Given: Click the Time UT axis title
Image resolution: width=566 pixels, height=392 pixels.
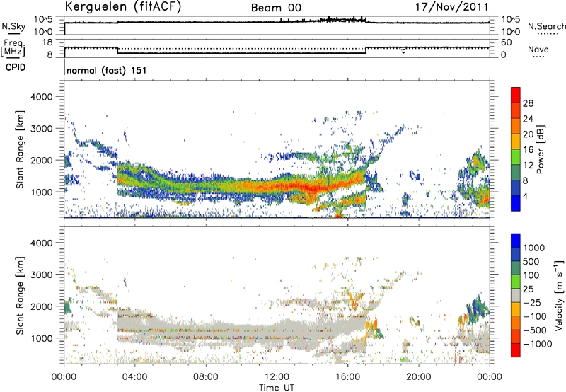Looking at the screenshot, I should 277,388.
